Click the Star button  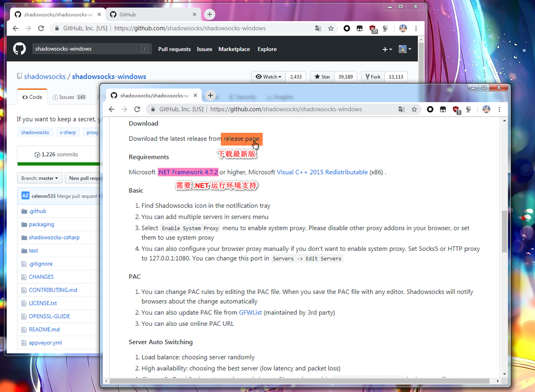point(322,77)
